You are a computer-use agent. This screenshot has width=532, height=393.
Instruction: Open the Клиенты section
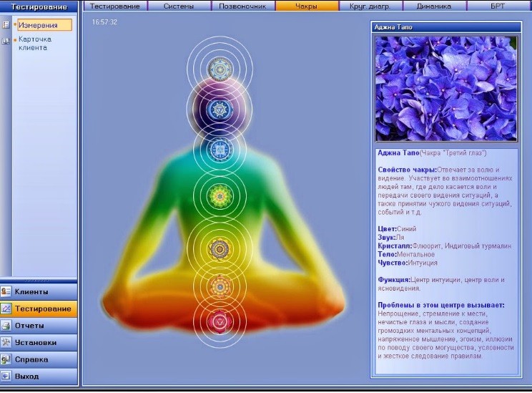point(39,291)
